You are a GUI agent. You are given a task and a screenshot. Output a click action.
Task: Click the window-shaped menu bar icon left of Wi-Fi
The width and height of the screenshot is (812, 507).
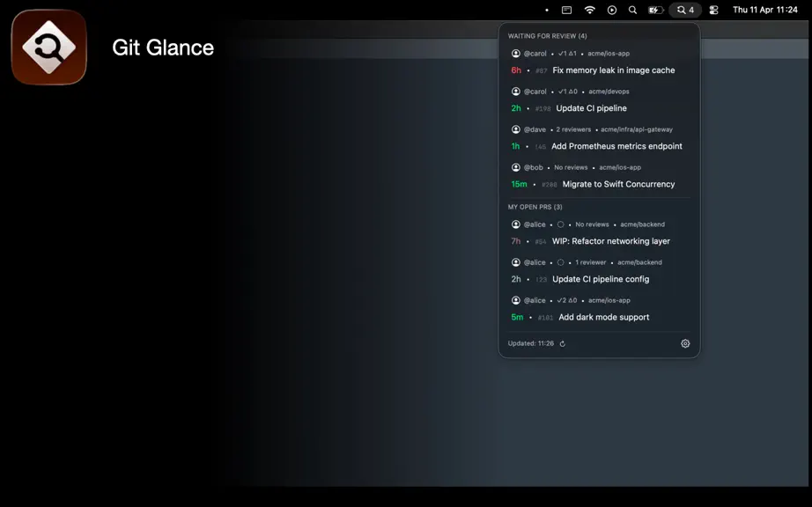[x=566, y=10]
